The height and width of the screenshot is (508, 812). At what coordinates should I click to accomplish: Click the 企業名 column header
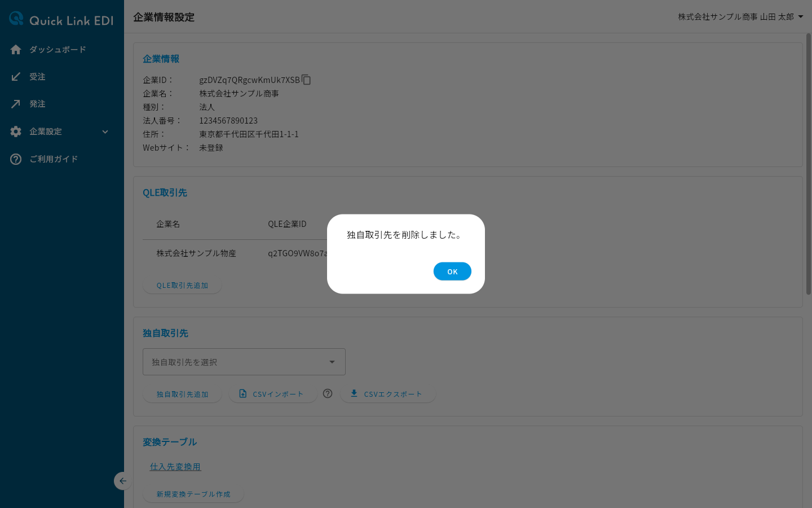(168, 224)
